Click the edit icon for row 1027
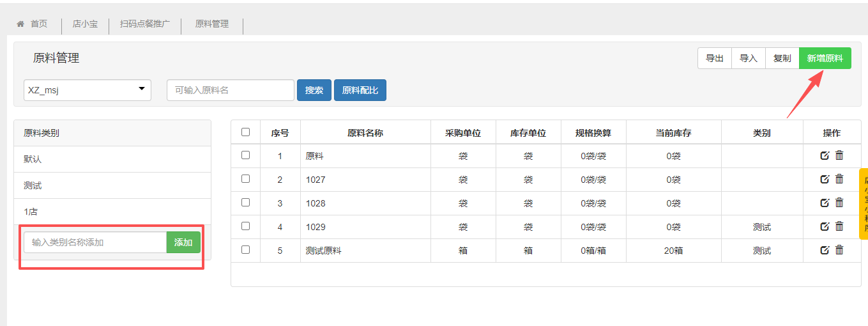 point(825,179)
